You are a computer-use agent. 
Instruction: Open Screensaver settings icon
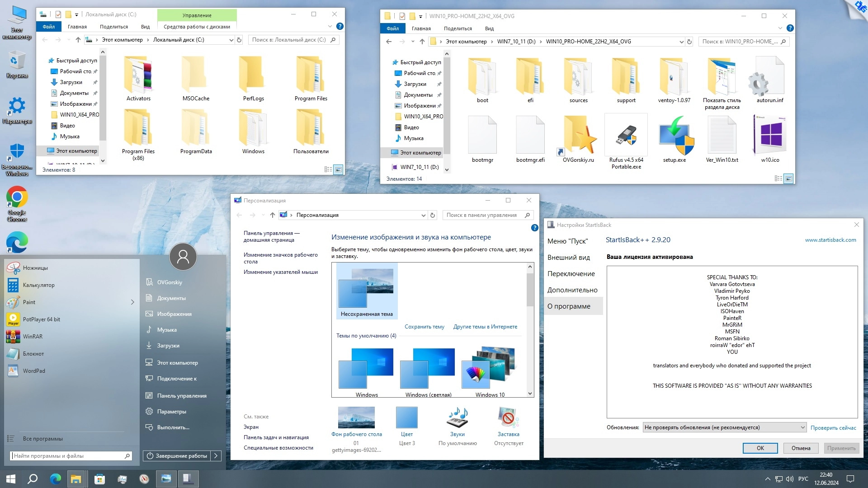tap(508, 418)
